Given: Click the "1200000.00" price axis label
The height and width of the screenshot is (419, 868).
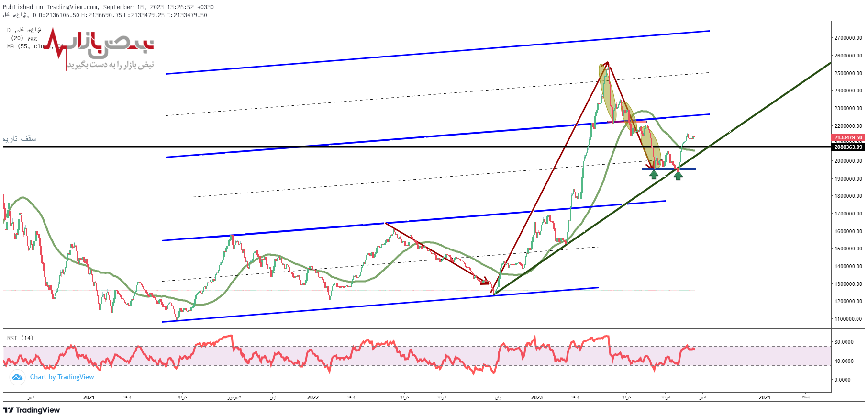Looking at the screenshot, I should (x=848, y=301).
